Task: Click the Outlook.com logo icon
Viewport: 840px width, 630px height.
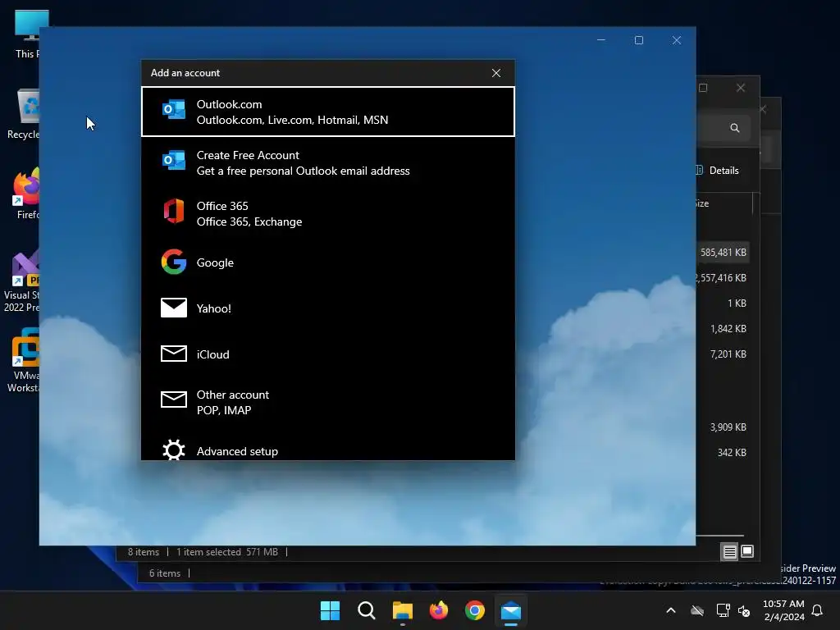Action: tap(174, 109)
